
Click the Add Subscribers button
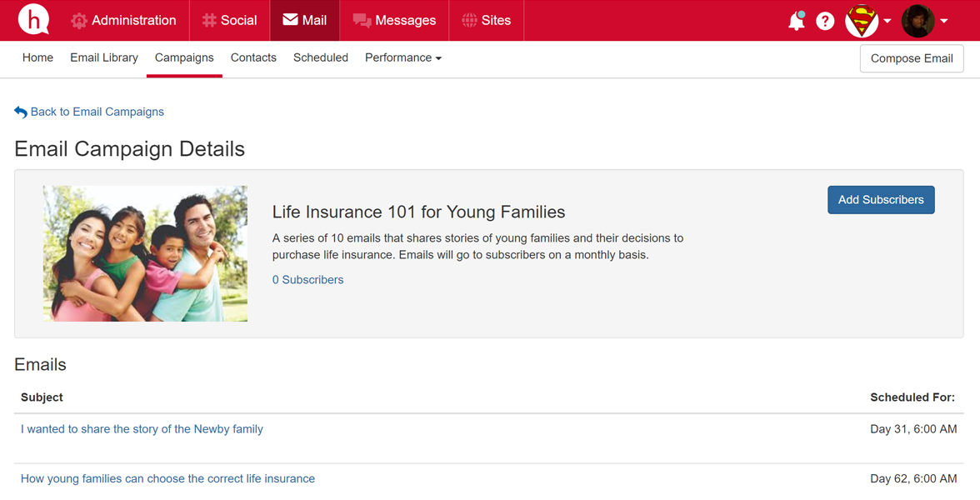tap(882, 200)
